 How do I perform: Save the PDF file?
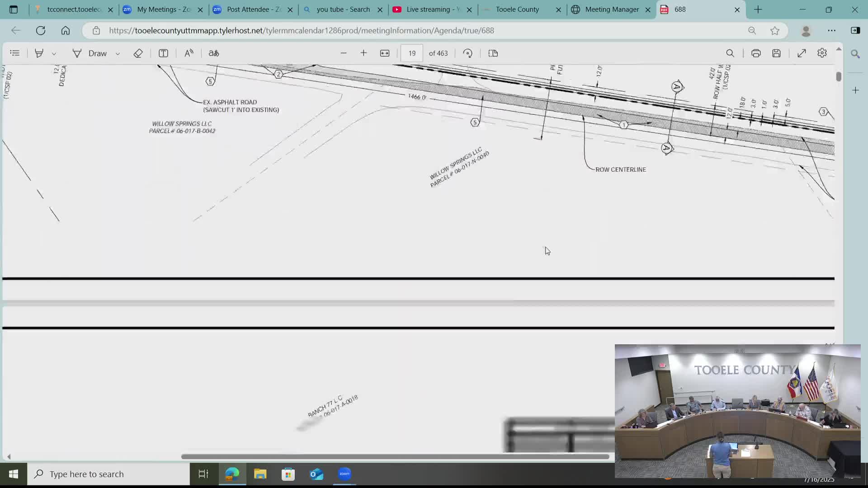[776, 53]
